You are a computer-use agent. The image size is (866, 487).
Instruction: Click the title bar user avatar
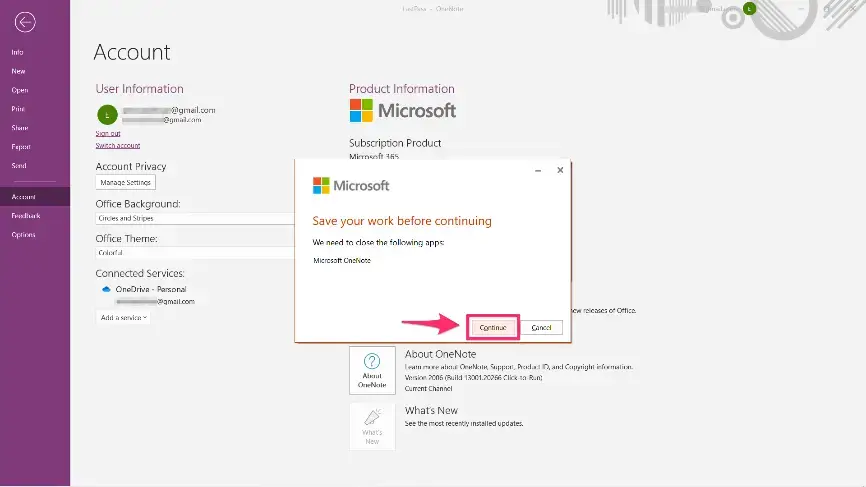[749, 9]
